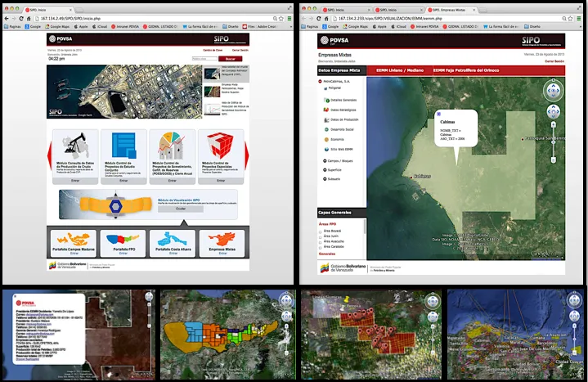Open the Intranet PDVSA bookmark in left browser
The height and width of the screenshot is (382, 588).
[x=125, y=27]
